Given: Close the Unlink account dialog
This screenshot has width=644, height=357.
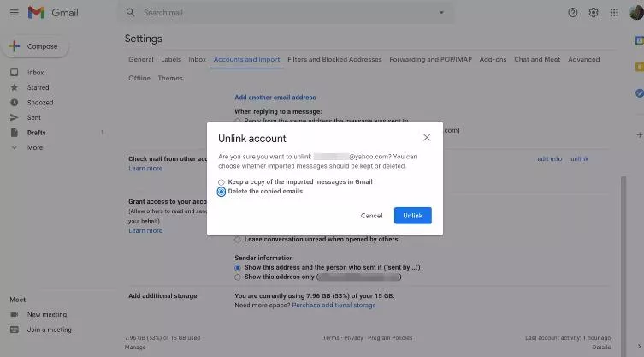Looking at the screenshot, I should pos(427,137).
